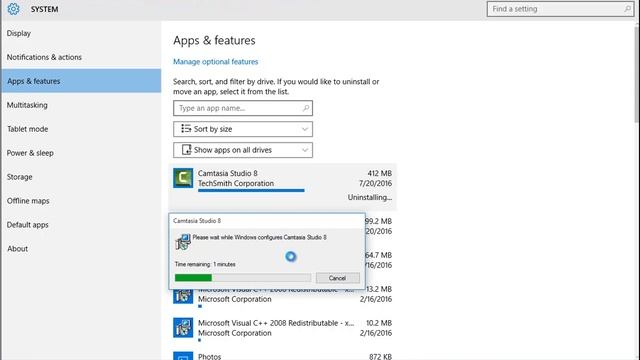
Task: Click the icon of the 10.2 MB Visual C++ entry
Action: tap(183, 328)
